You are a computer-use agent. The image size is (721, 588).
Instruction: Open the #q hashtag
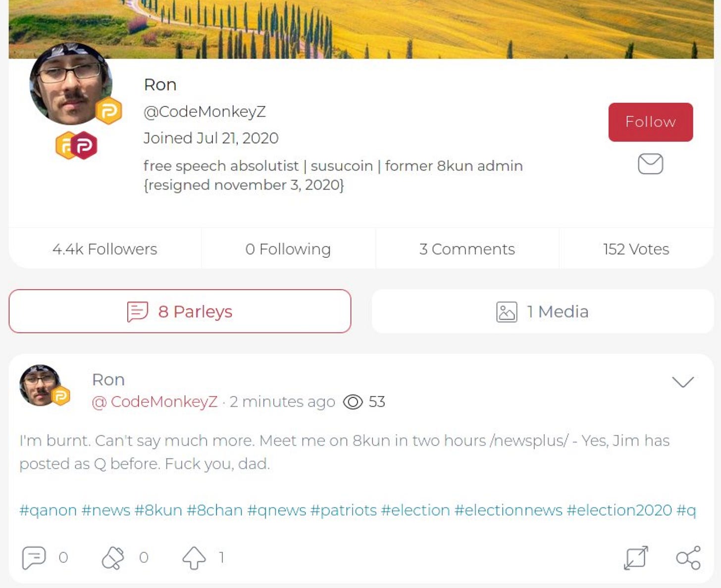pos(686,510)
